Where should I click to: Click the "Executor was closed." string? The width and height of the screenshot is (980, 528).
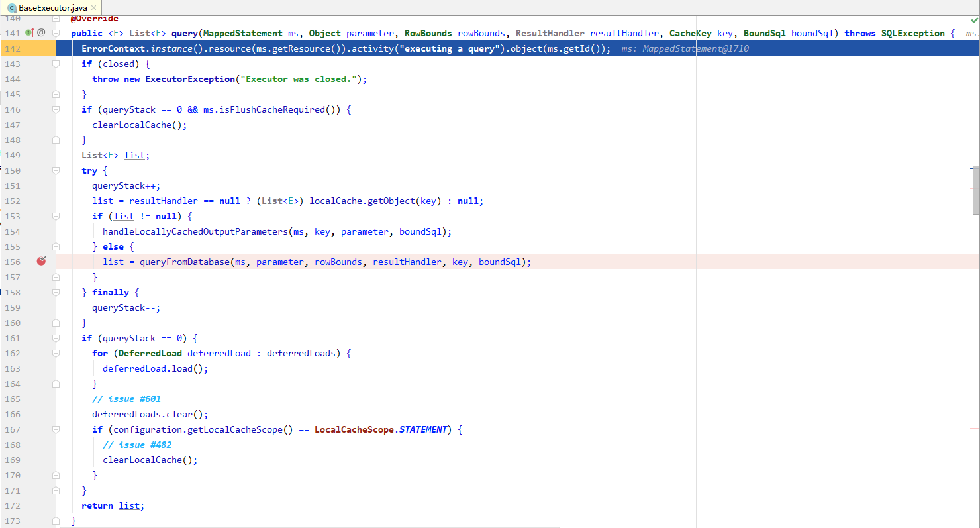pos(299,79)
